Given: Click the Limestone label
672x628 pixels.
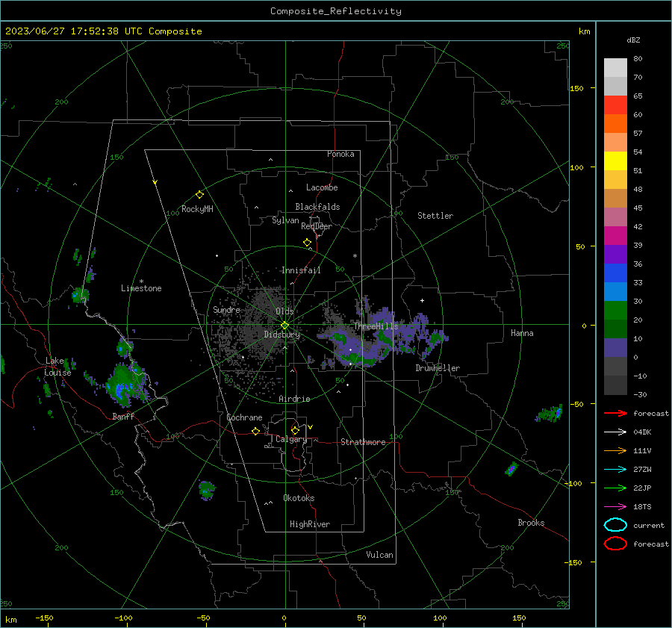Looking at the screenshot, I should point(141,288).
